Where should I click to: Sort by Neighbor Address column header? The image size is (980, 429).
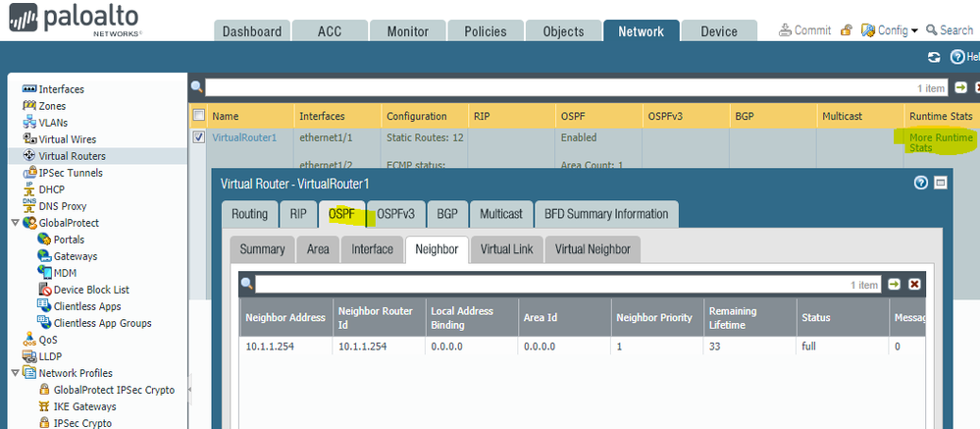click(285, 317)
